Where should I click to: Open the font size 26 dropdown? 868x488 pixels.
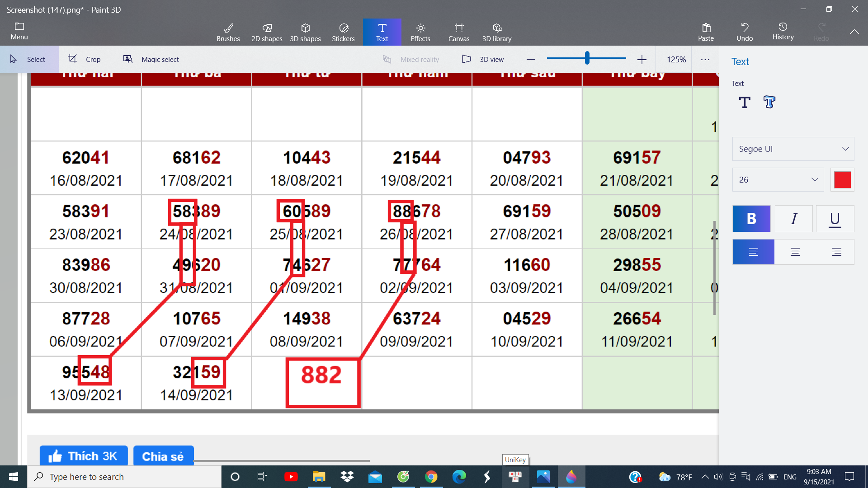778,179
